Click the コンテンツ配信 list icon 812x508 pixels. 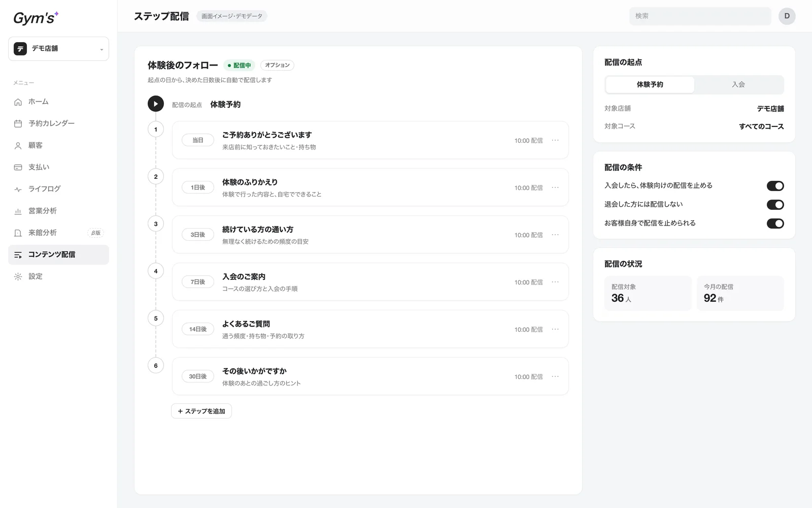click(x=18, y=255)
